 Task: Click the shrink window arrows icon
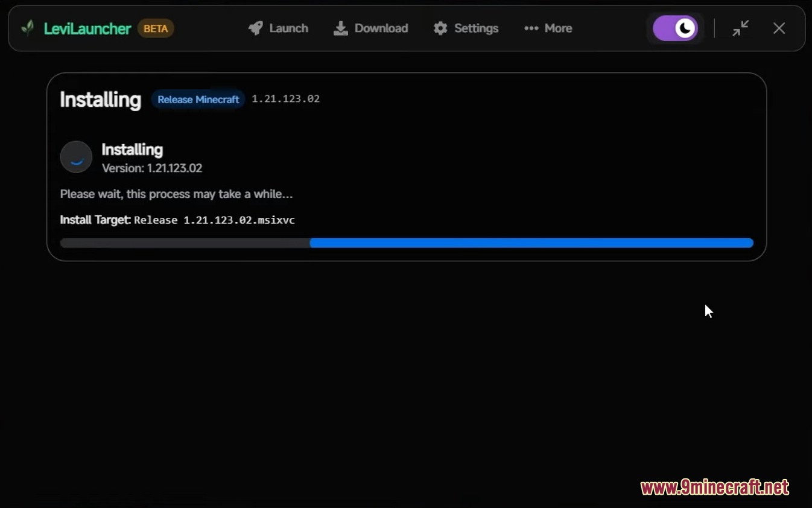pyautogui.click(x=741, y=28)
